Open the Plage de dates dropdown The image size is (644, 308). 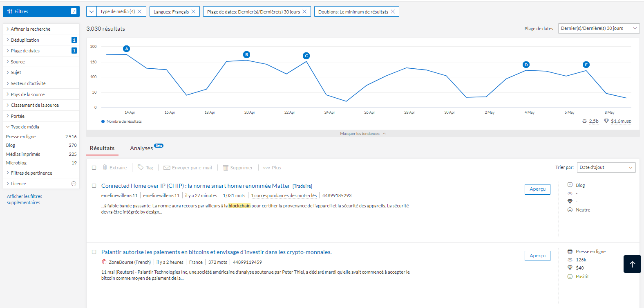tap(599, 28)
